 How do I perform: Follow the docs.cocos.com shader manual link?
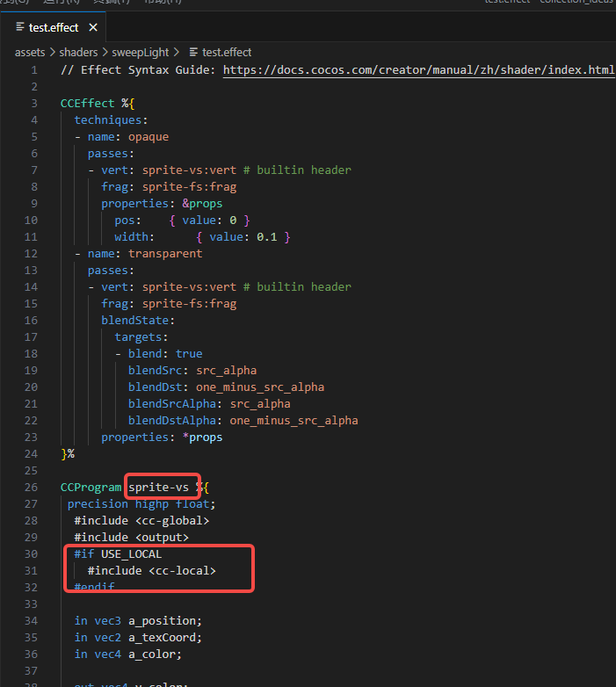tap(419, 70)
